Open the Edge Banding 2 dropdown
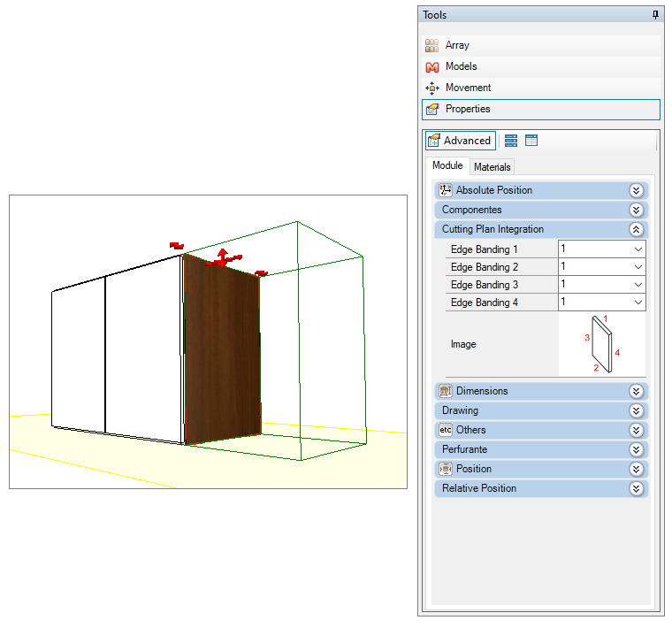 [x=638, y=266]
